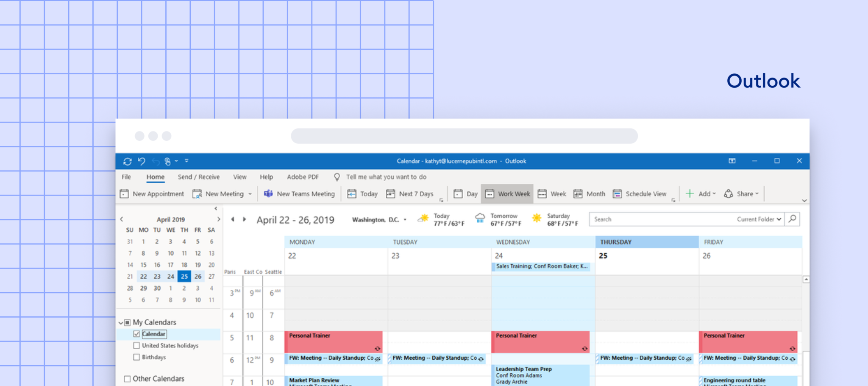The width and height of the screenshot is (868, 386).
Task: Jump to Today in the ribbon
Action: tap(362, 194)
